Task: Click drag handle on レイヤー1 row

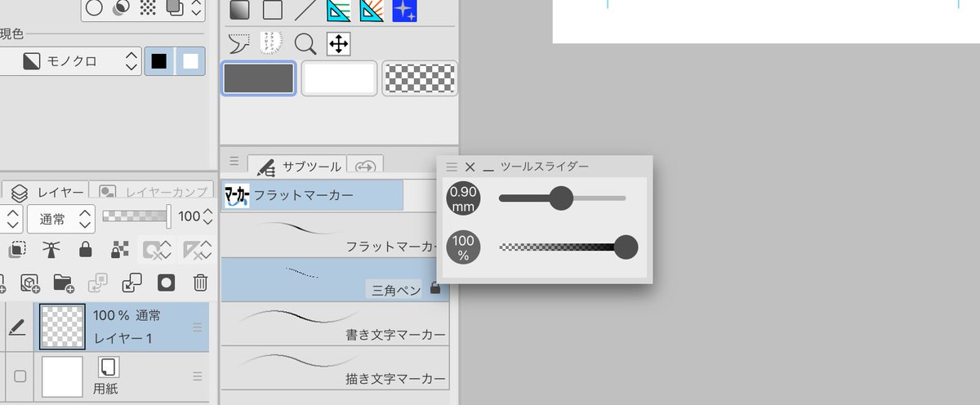Action: [197, 327]
